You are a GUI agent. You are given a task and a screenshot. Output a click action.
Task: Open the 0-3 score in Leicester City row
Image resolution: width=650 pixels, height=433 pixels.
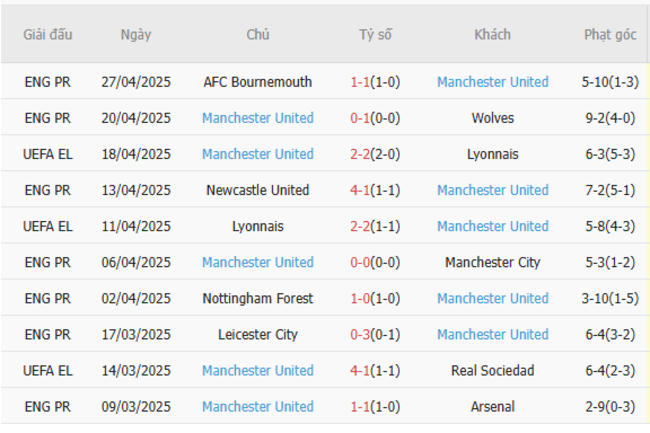coord(361,334)
